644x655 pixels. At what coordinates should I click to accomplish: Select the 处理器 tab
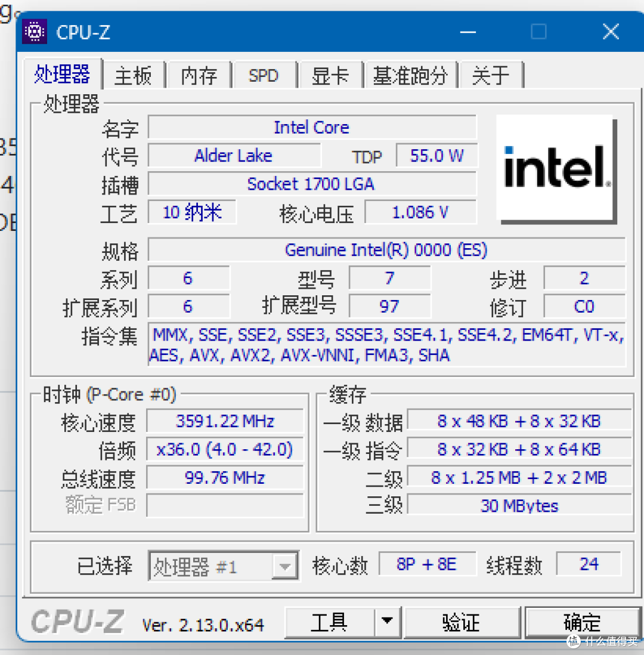tap(62, 74)
